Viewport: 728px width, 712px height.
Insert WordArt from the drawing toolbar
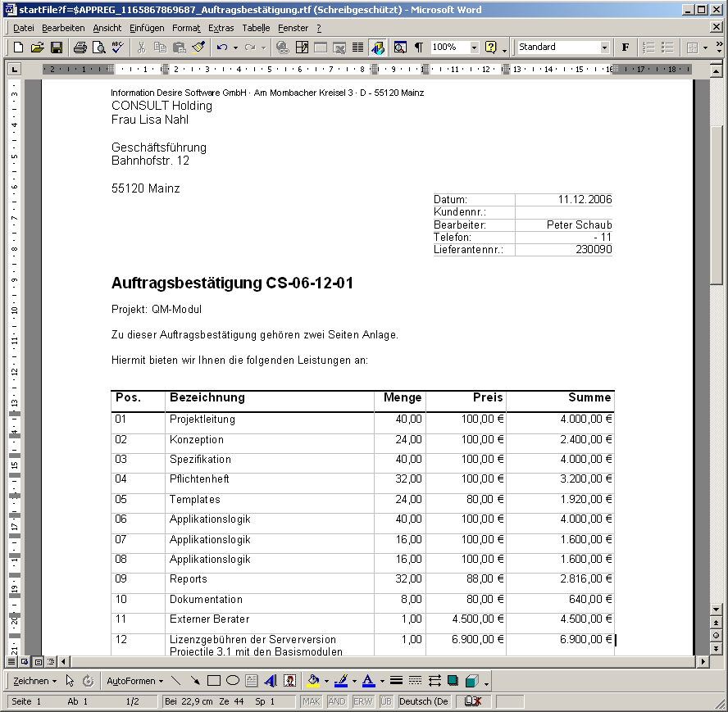tap(270, 681)
